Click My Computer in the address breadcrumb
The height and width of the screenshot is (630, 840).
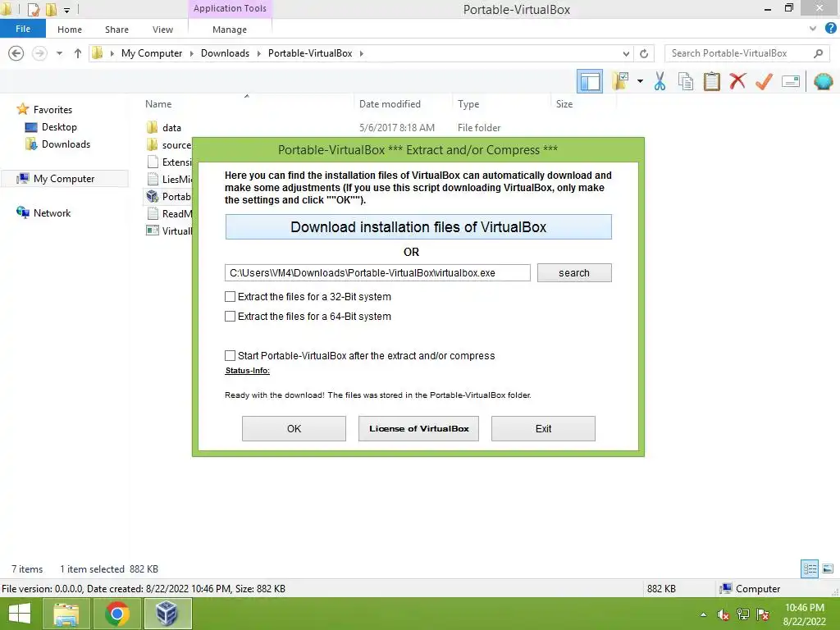tap(152, 53)
